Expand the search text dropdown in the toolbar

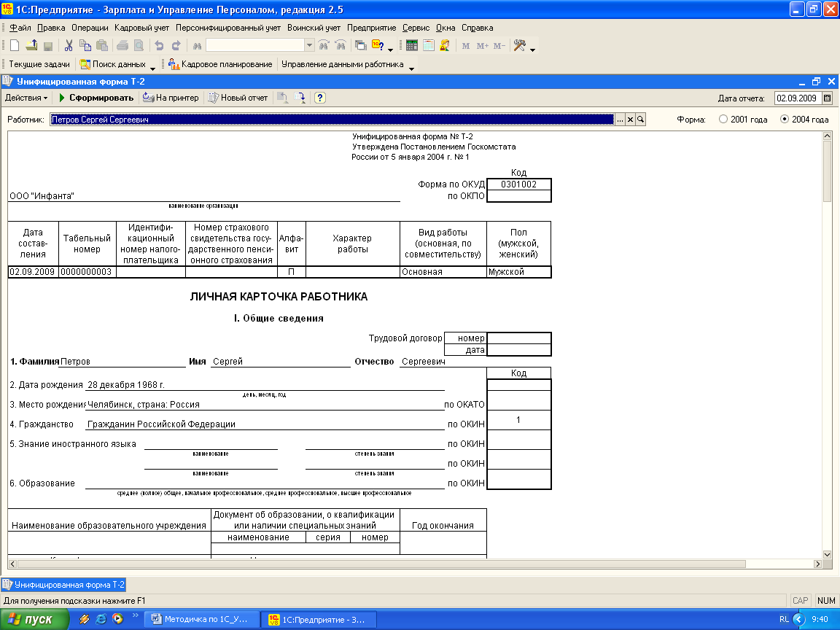pos(309,45)
